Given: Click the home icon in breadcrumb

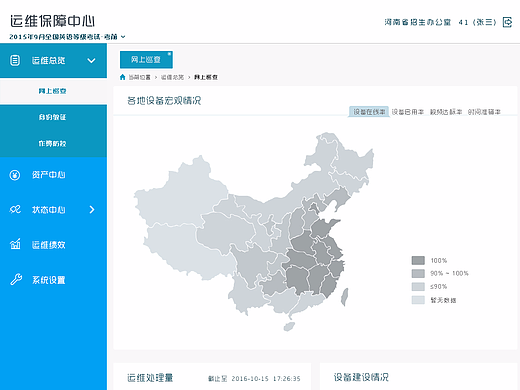Looking at the screenshot, I should tap(122, 77).
